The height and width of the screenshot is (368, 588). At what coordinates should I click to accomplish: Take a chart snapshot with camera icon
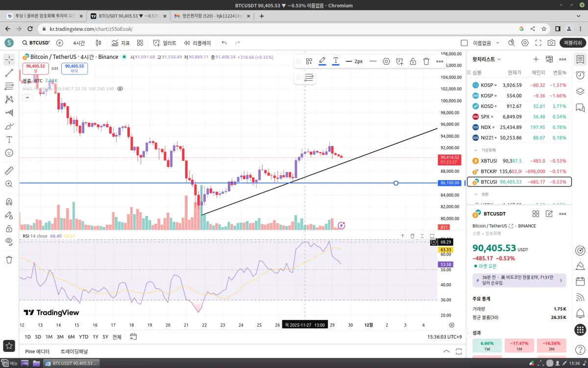tap(551, 43)
